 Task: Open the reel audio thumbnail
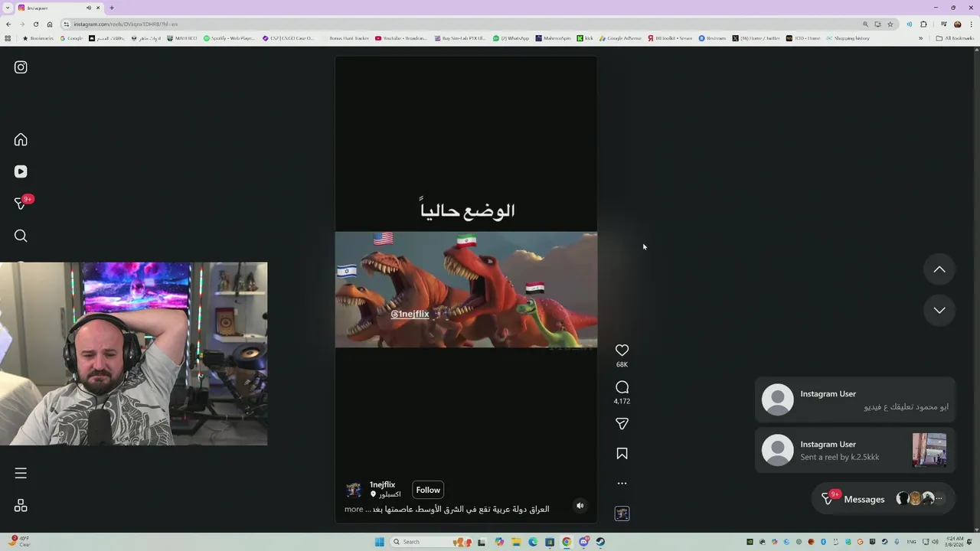tap(622, 514)
